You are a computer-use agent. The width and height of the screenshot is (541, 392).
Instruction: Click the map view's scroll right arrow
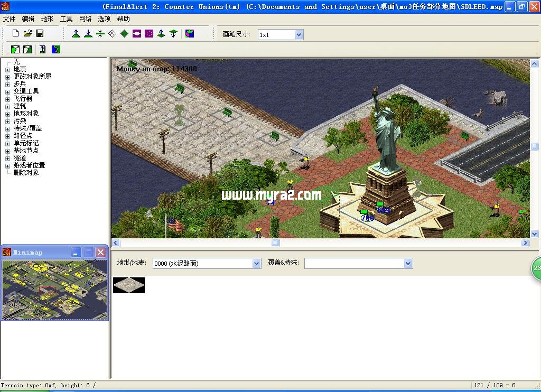[525, 242]
